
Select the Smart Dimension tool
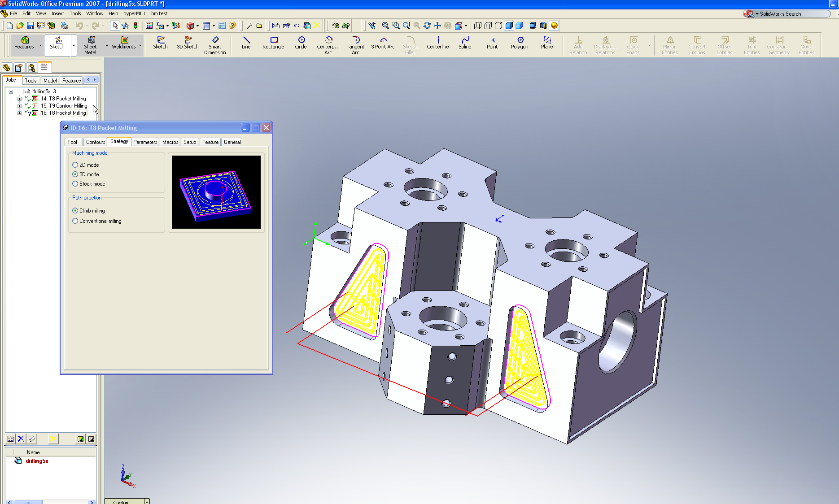pyautogui.click(x=215, y=45)
